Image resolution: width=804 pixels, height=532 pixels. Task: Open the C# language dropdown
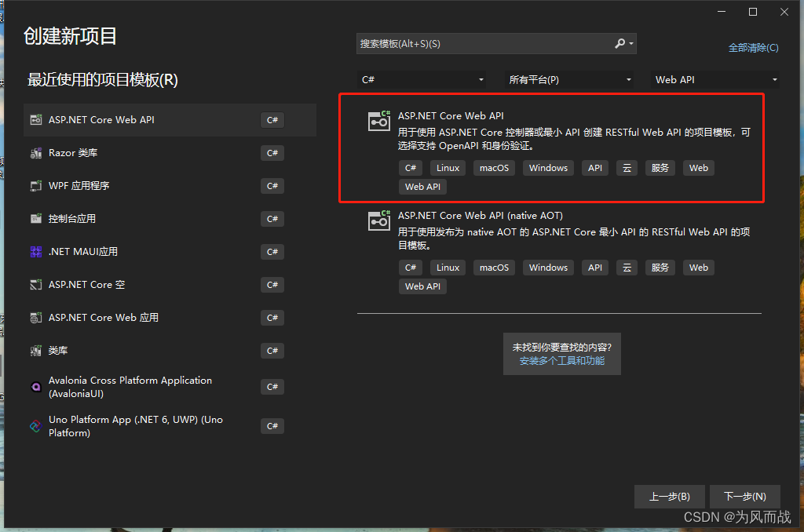point(422,79)
